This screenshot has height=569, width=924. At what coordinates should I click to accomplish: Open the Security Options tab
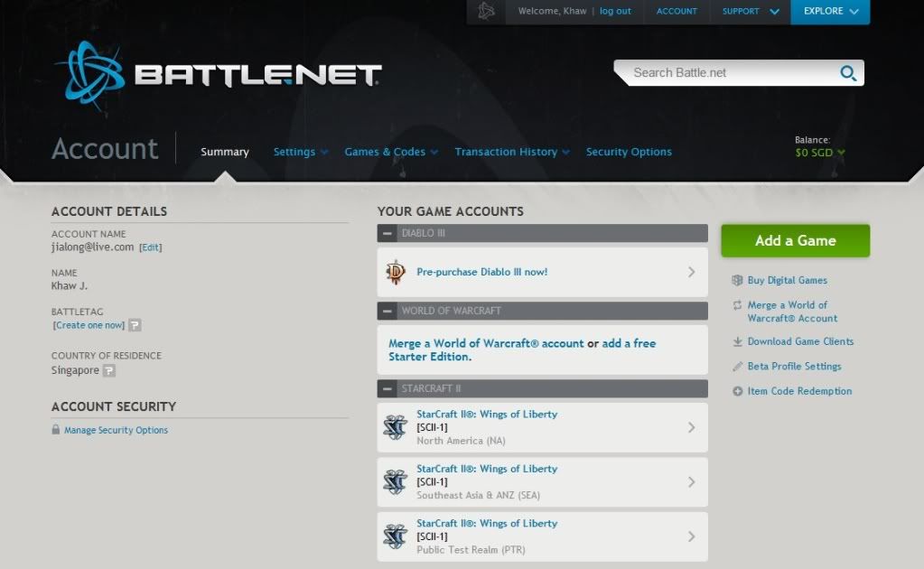629,152
